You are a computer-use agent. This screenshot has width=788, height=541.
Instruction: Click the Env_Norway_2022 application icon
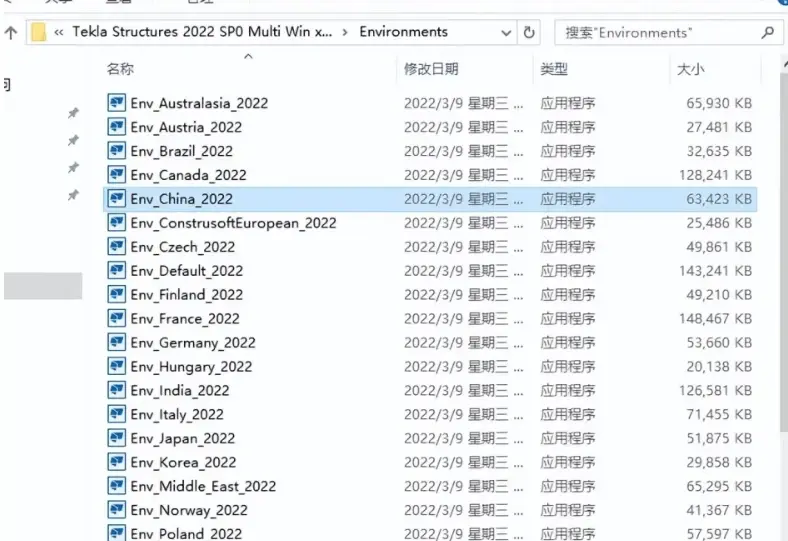117,510
